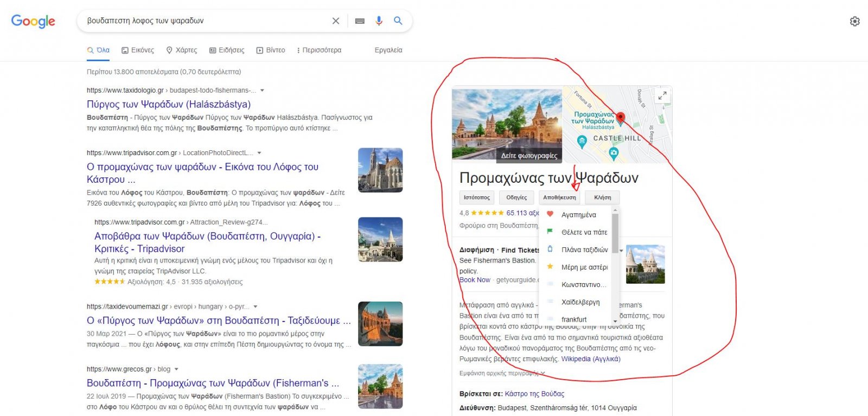
Task: Expand the map with the fullscreen icon
Action: [662, 96]
